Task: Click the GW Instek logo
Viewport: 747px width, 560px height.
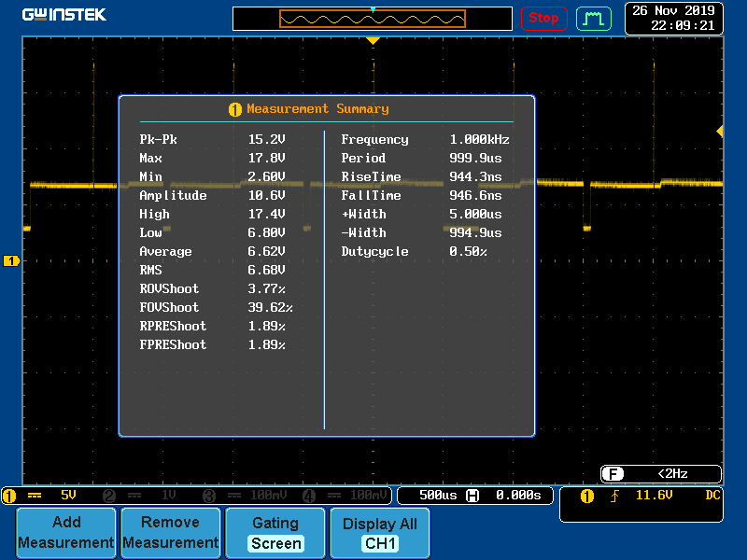Action: pos(63,15)
